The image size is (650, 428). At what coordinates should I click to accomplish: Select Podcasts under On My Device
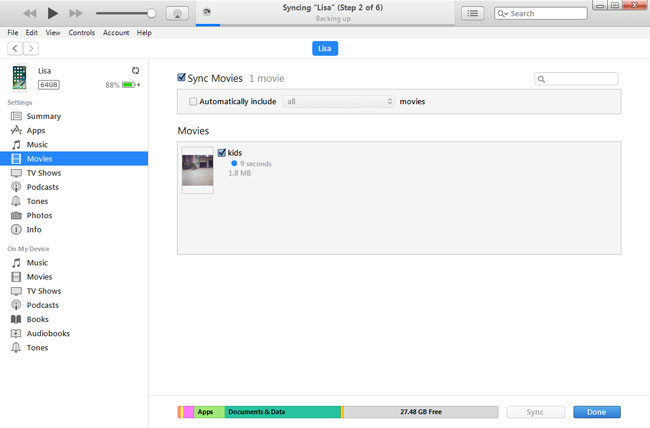(43, 305)
